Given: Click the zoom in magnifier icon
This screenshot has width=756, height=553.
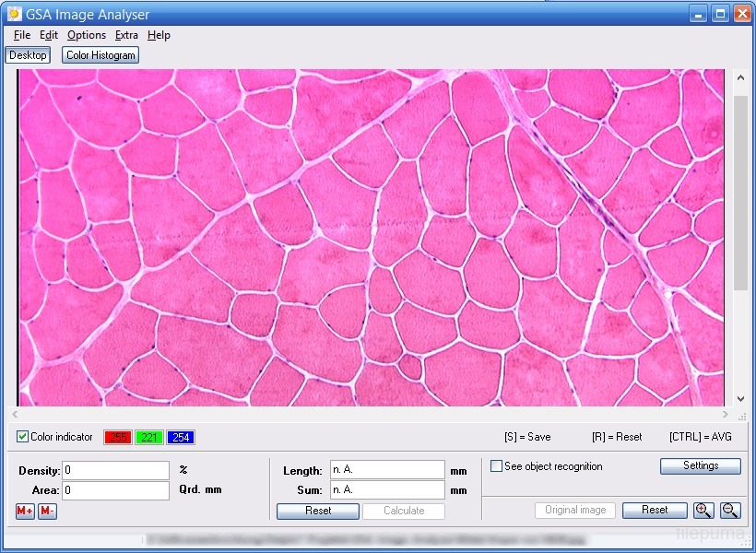Looking at the screenshot, I should (703, 510).
